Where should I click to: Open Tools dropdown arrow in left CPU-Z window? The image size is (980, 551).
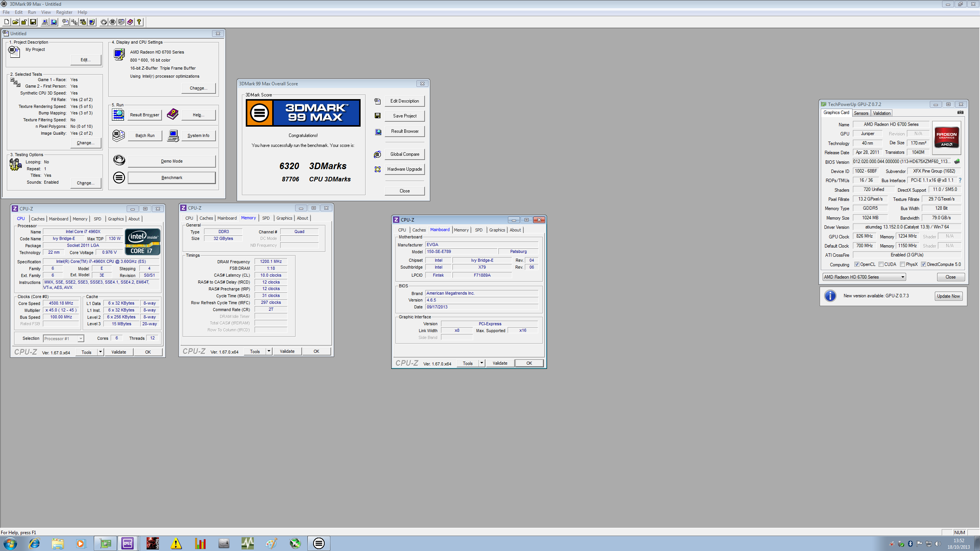[100, 352]
